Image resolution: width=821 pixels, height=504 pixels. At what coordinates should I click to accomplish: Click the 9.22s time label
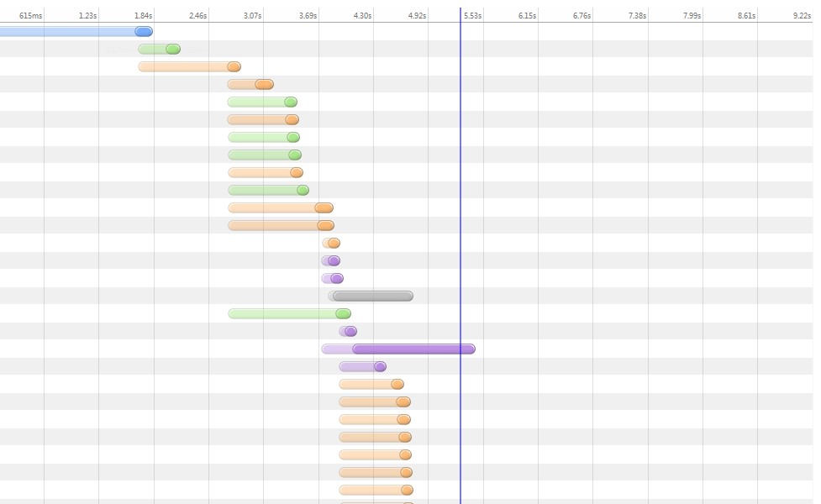(x=802, y=16)
